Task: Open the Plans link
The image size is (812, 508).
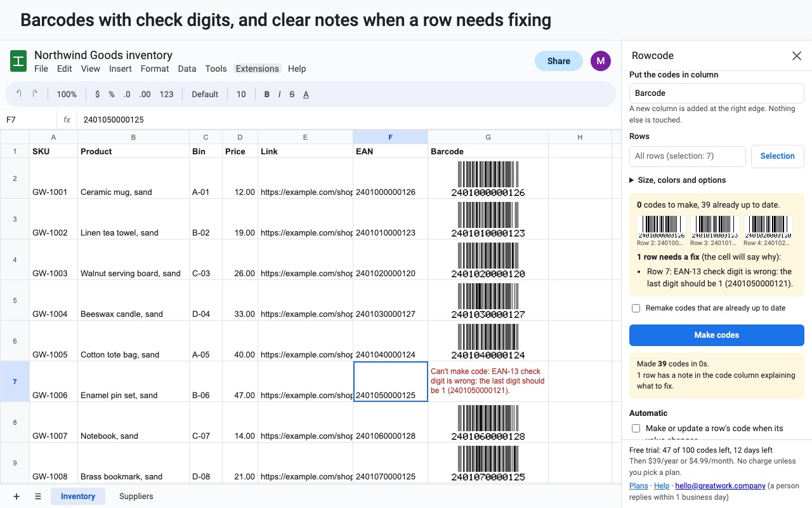Action: 639,486
